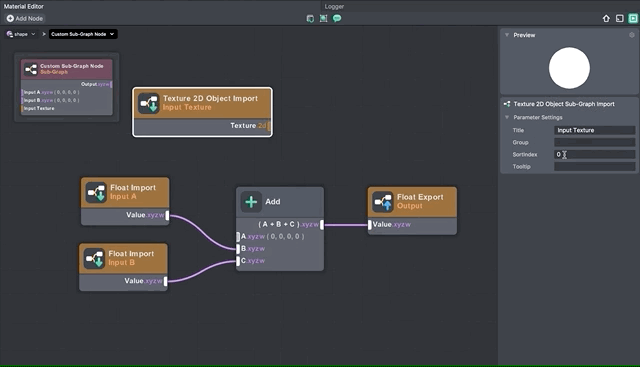The image size is (640, 367).
Task: Collapse the Parameter Settings section
Action: tap(507, 118)
